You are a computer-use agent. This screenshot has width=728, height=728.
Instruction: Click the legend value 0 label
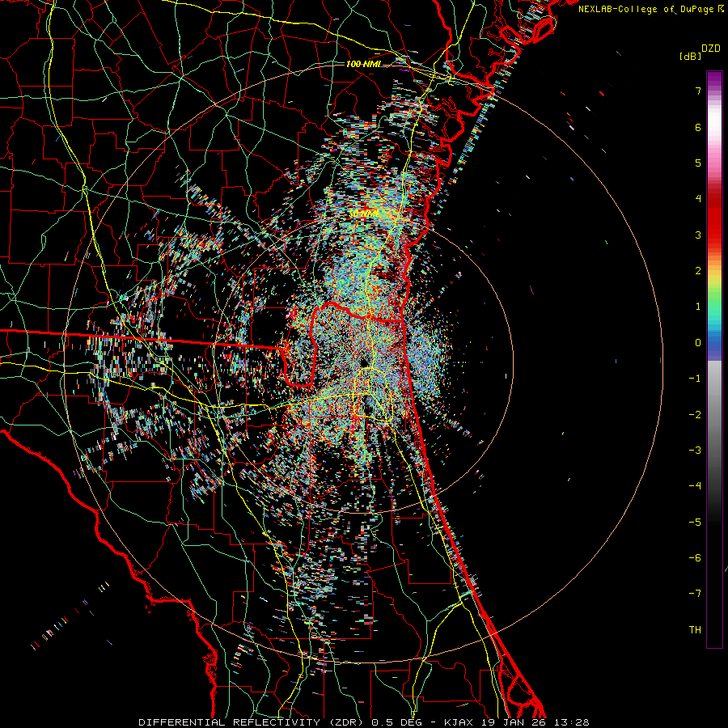coord(698,343)
